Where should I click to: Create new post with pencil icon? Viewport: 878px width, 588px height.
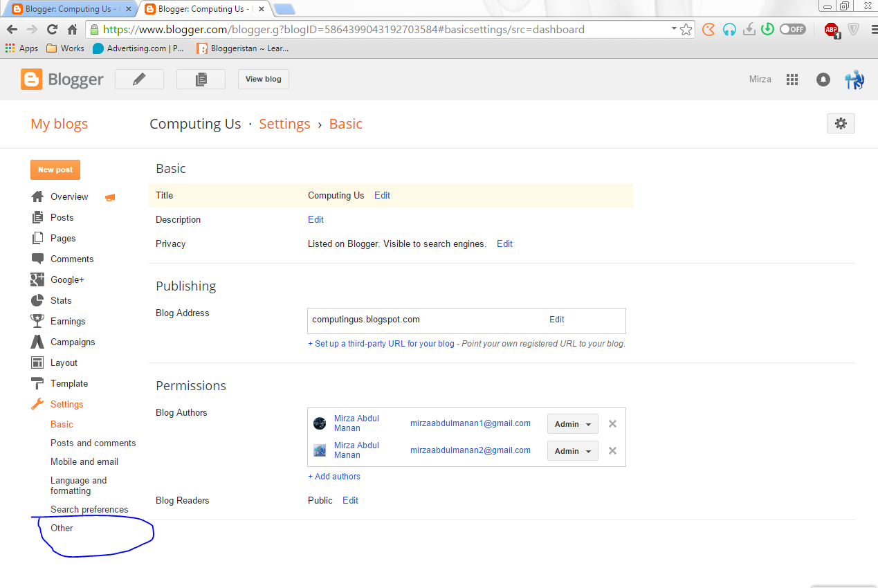coord(139,79)
